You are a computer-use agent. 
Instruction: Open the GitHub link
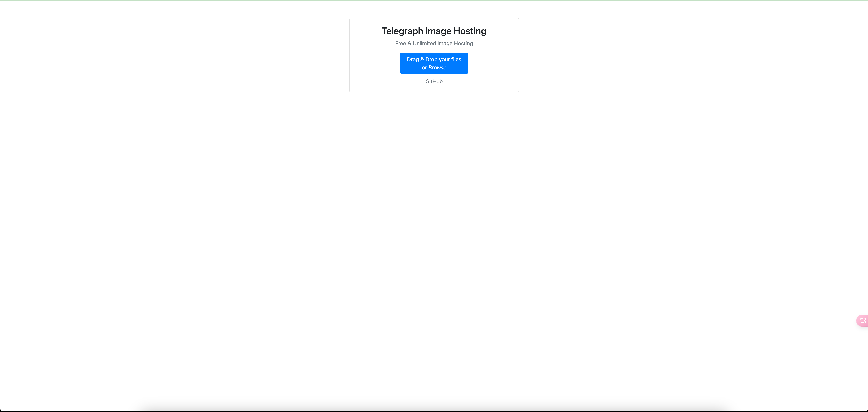point(434,82)
